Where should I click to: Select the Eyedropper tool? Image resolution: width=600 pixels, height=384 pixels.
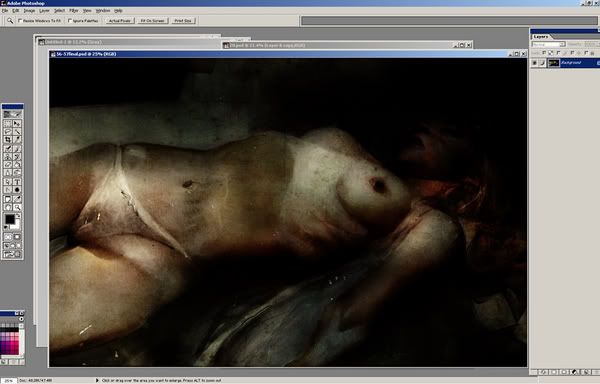[17, 199]
